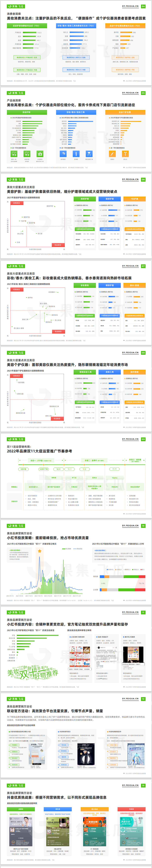The height and width of the screenshot is (868, 152).
Task: Click the 果集·飞瓜 logo on page 11
Action: (16, 613)
